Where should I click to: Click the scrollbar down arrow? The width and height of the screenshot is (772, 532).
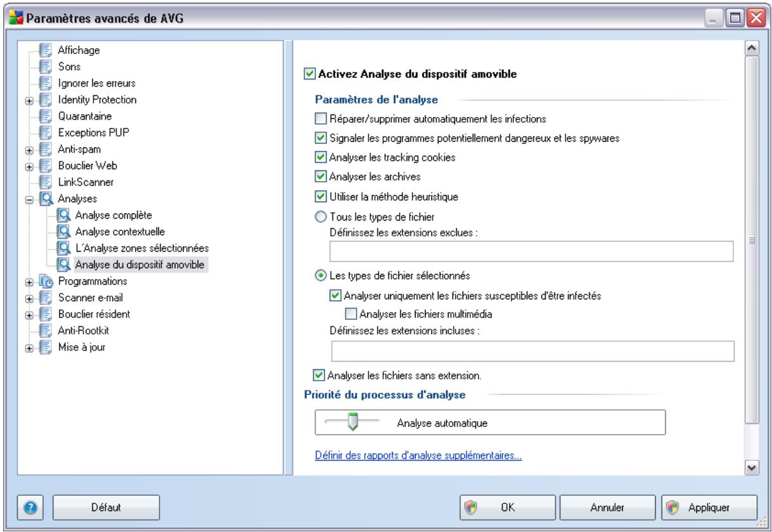752,467
